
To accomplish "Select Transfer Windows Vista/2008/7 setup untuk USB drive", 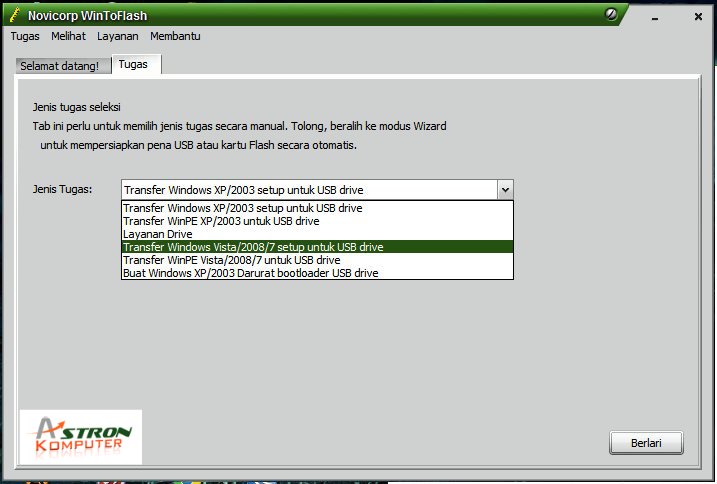I will click(x=317, y=247).
